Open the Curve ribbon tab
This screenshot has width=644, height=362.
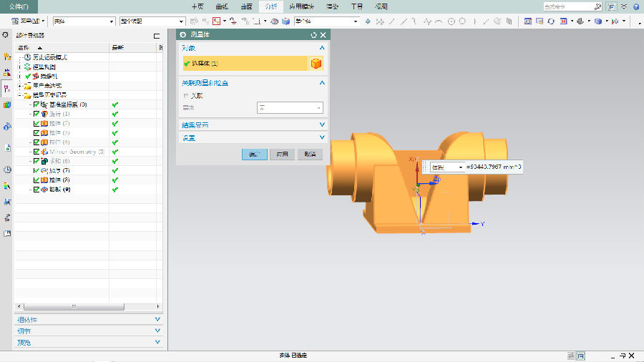pyautogui.click(x=222, y=6)
